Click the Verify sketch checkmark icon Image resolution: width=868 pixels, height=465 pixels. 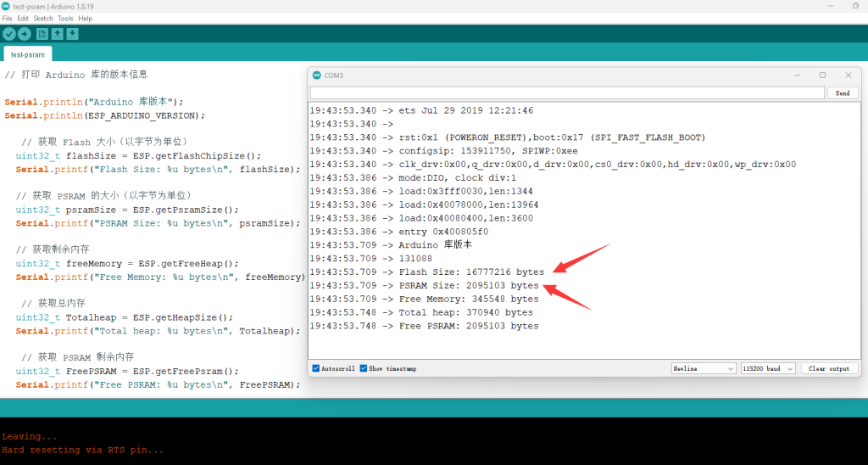point(9,34)
